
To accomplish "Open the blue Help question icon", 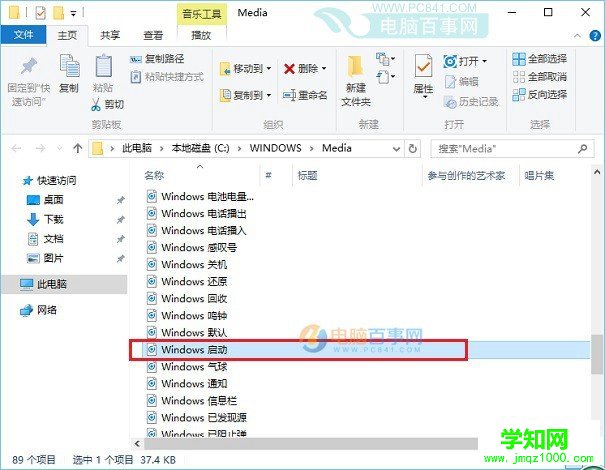I will click(x=595, y=36).
